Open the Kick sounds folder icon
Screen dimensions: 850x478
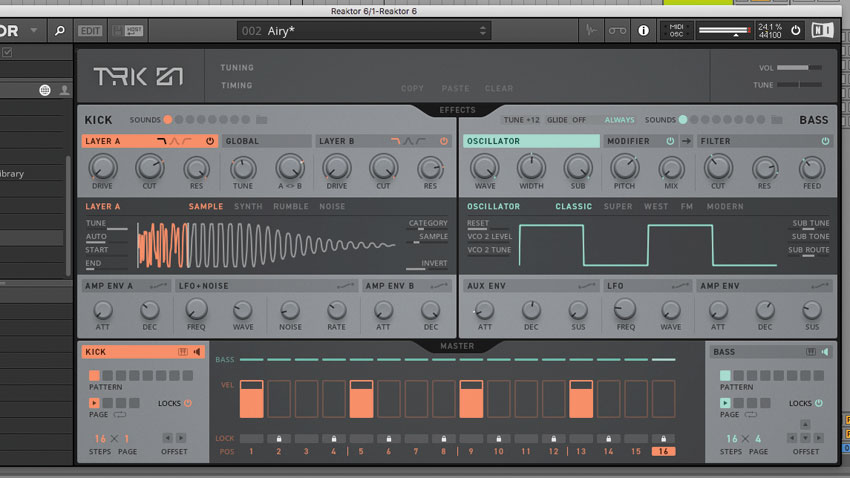(x=261, y=119)
